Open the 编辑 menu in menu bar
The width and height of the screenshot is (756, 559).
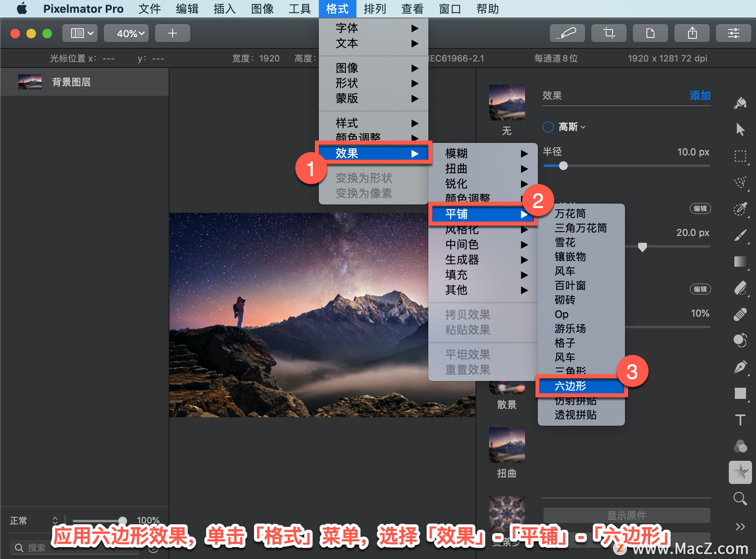pyautogui.click(x=187, y=9)
